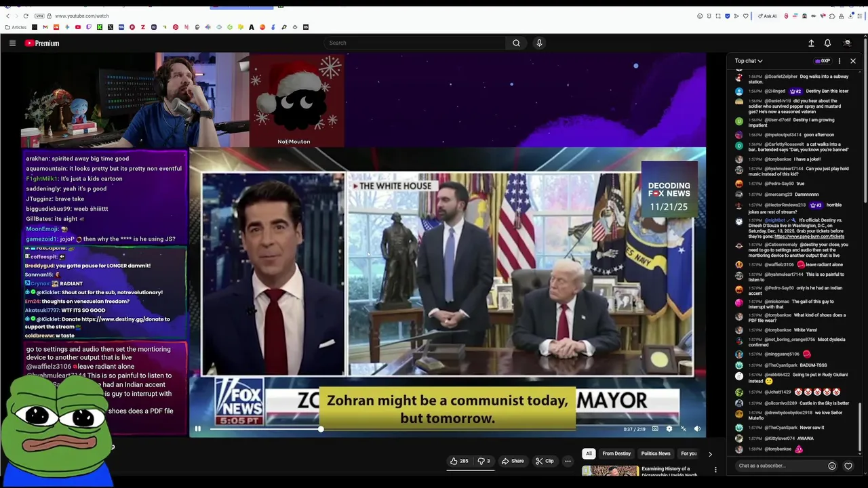The height and width of the screenshot is (488, 868).
Task: Go forward in the browser
Action: pyautogui.click(x=17, y=16)
